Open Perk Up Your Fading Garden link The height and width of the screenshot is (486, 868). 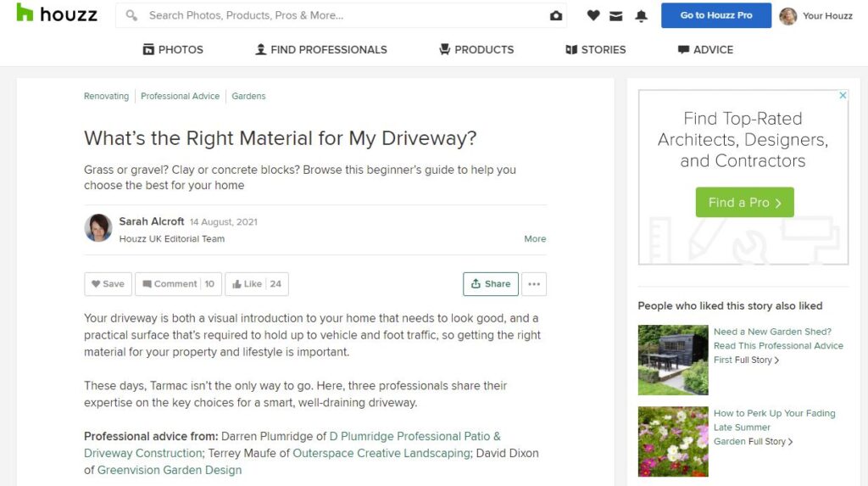coord(774,427)
